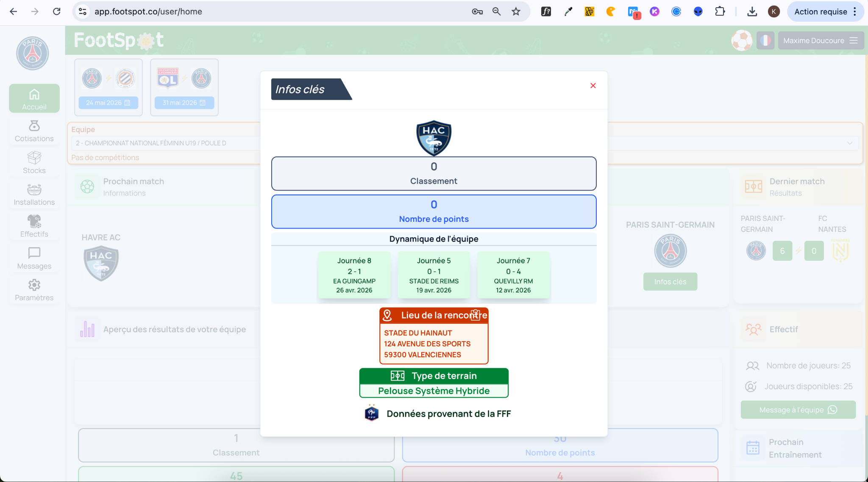Open the saved passwords key icon
Image resolution: width=868 pixels, height=482 pixels.
point(477,11)
